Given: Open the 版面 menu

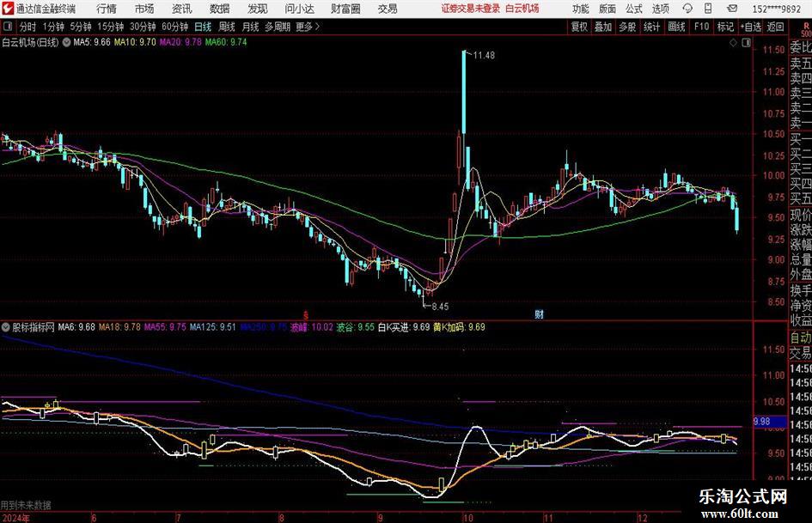Looking at the screenshot, I should click(x=607, y=9).
